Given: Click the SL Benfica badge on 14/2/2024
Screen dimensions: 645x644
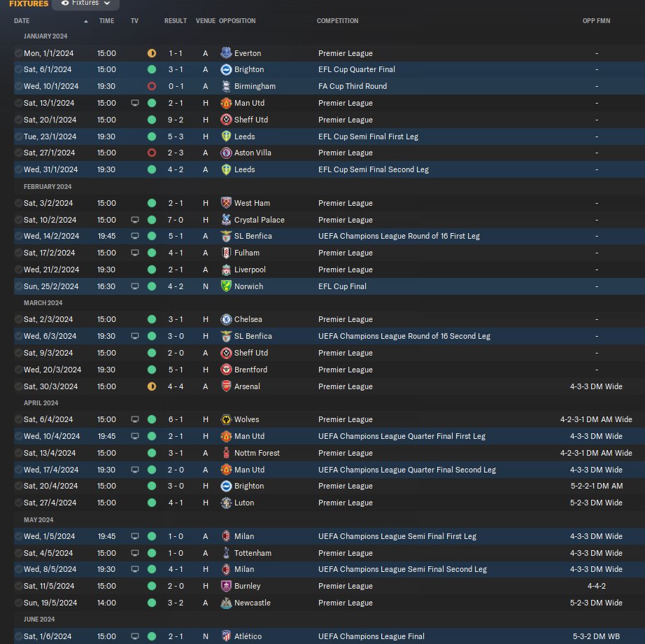Looking at the screenshot, I should point(226,236).
